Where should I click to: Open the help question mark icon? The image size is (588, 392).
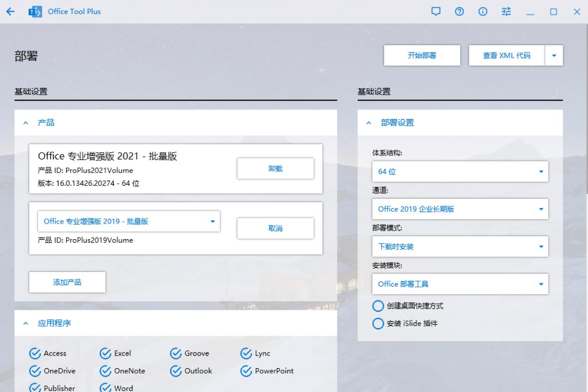coord(459,11)
